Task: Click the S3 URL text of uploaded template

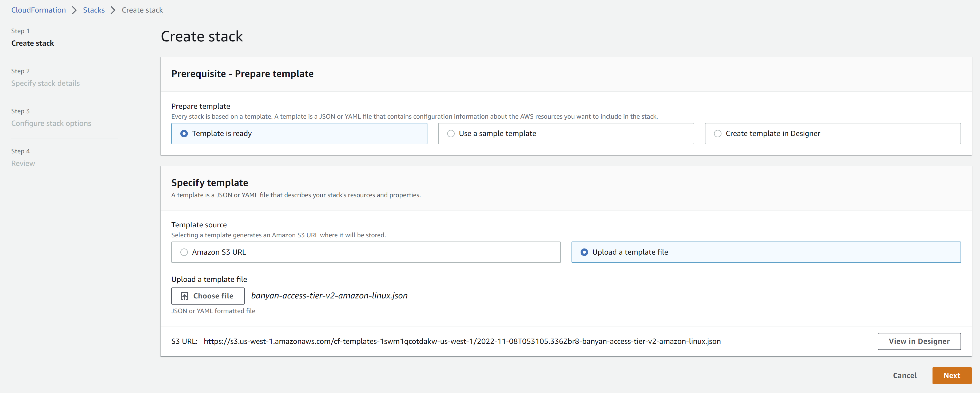Action: pos(462,341)
